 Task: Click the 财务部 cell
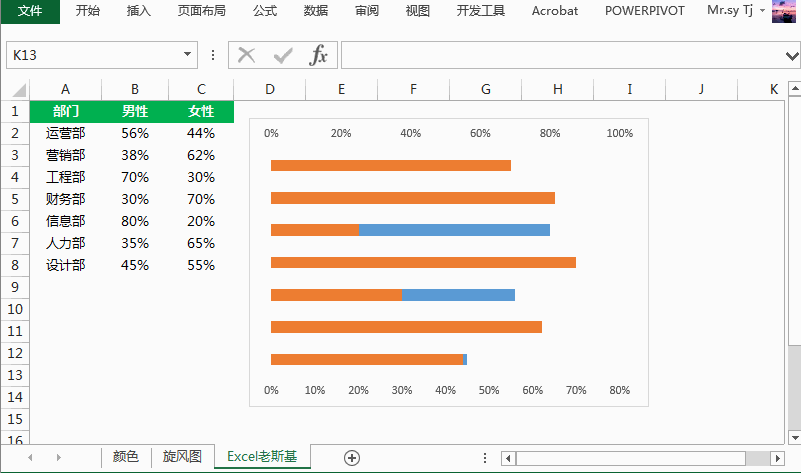[x=65, y=199]
